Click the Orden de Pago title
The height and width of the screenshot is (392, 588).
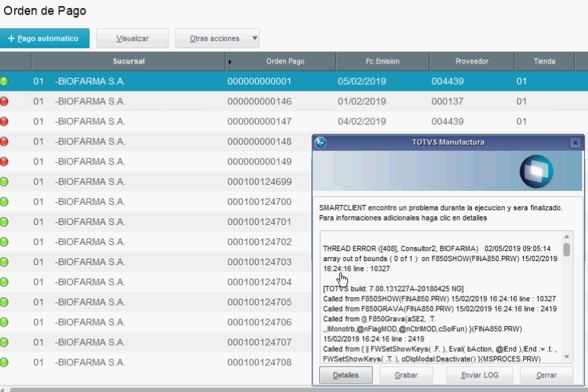click(45, 11)
